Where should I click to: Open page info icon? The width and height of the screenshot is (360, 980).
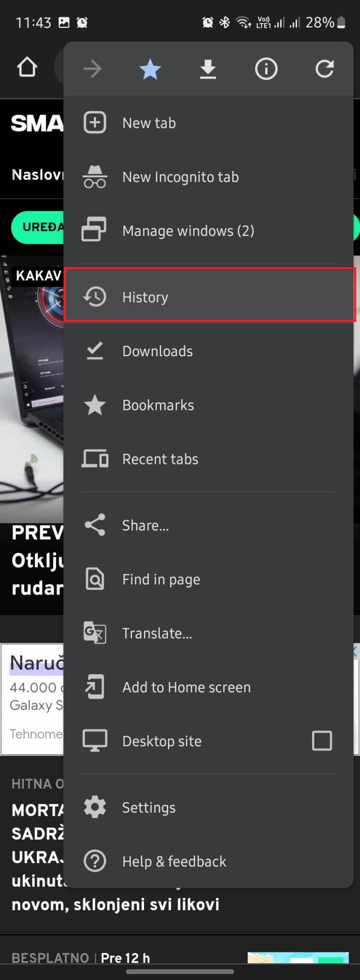pos(266,69)
